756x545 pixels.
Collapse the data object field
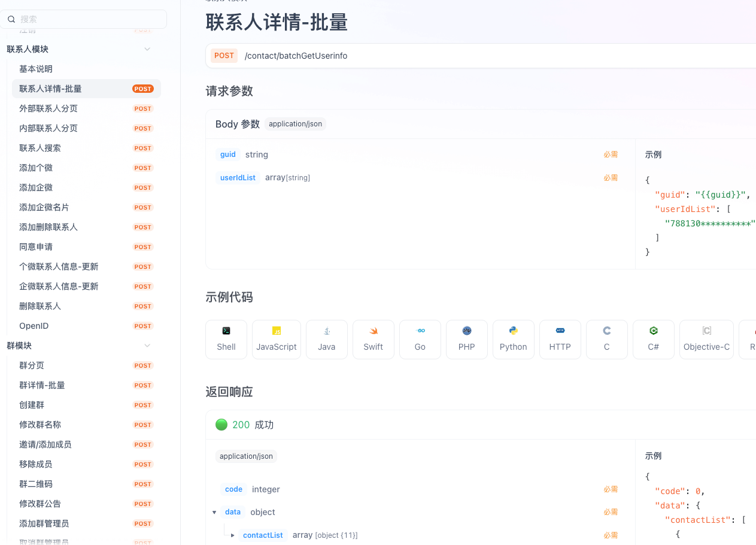214,512
